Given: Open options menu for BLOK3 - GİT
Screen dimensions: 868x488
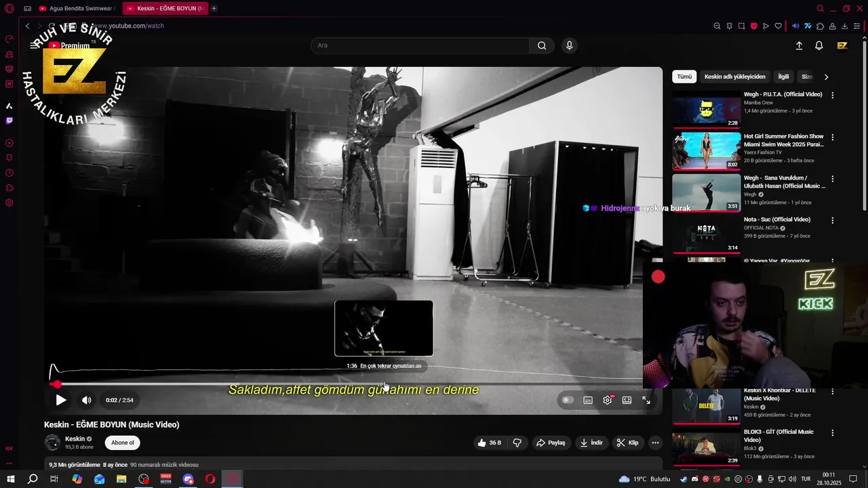Looking at the screenshot, I should [833, 433].
